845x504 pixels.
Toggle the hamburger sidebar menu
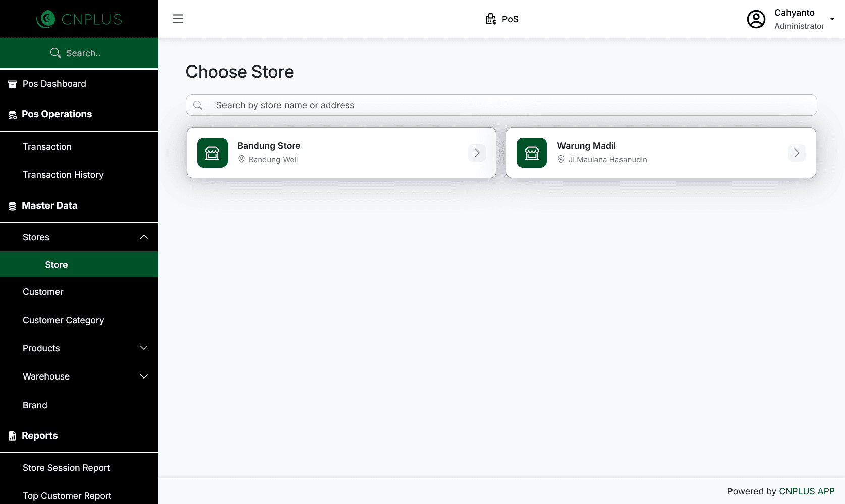[178, 19]
